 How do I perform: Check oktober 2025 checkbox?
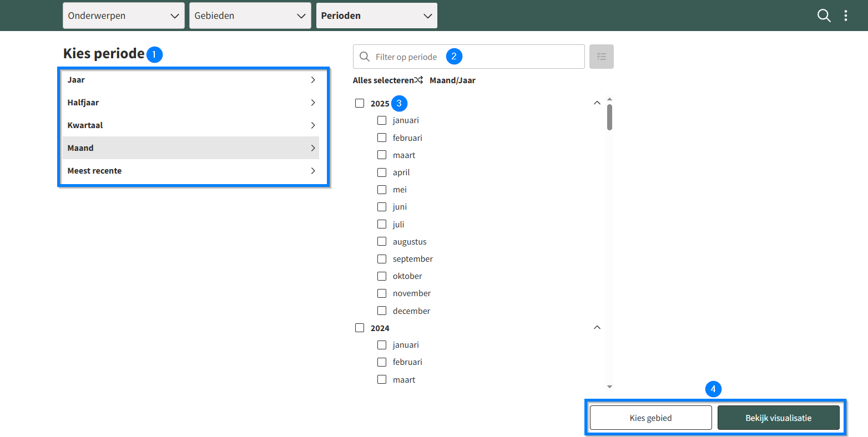pyautogui.click(x=382, y=276)
